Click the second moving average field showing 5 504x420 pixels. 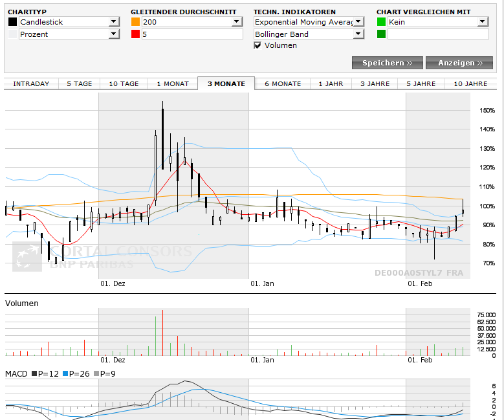(x=192, y=34)
